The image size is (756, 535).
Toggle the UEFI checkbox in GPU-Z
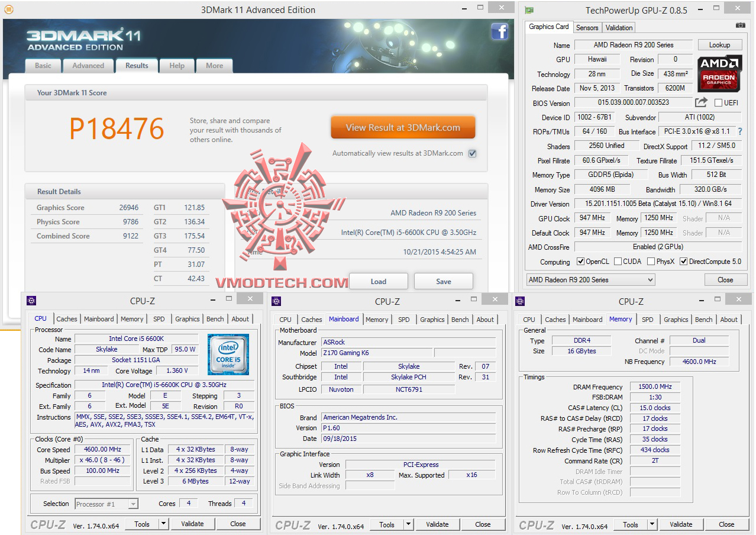click(718, 103)
